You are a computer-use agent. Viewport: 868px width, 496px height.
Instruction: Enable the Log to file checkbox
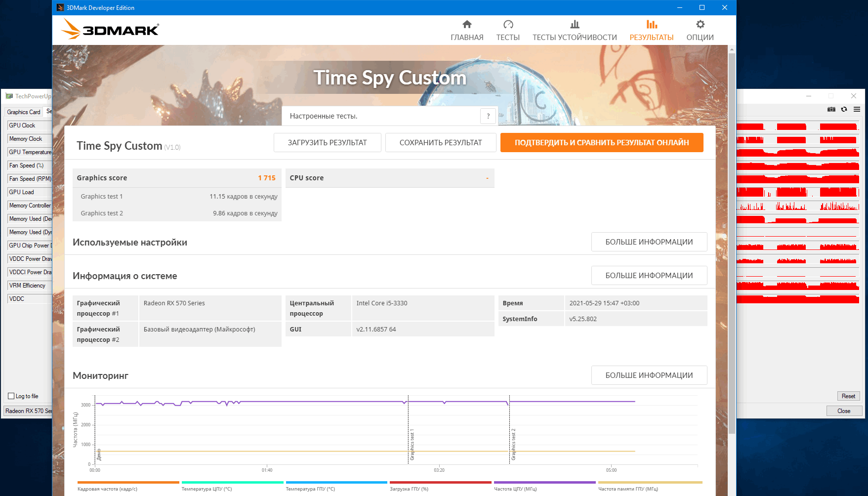[x=11, y=396]
